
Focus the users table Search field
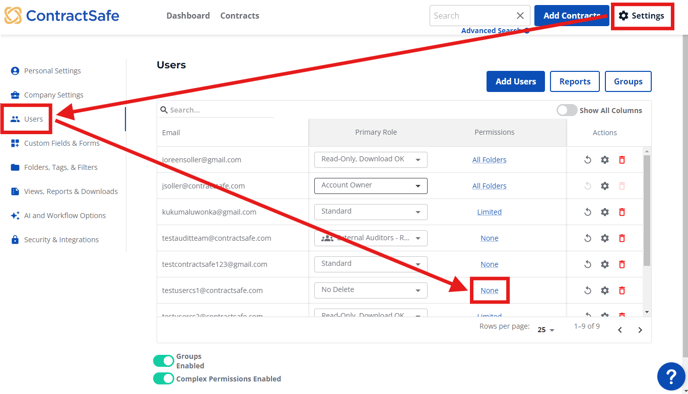click(x=217, y=110)
